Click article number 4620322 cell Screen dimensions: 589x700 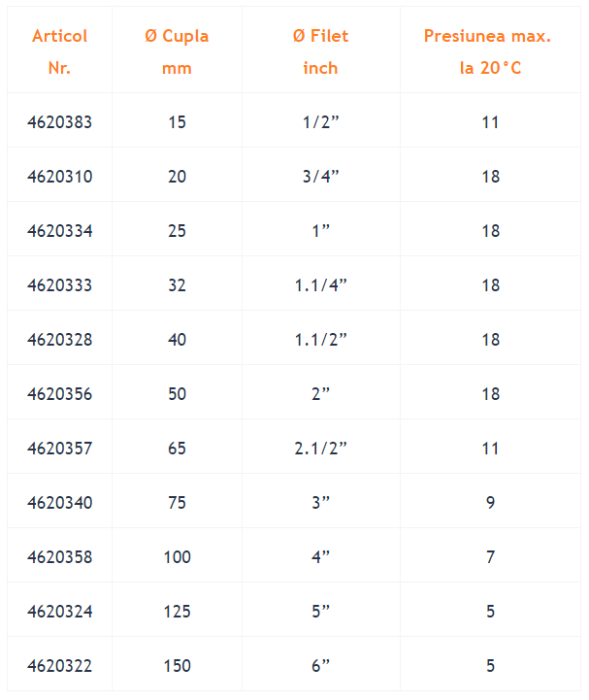click(x=60, y=666)
